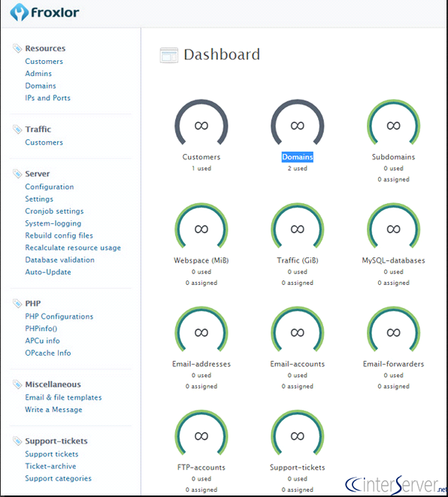Open the Write a Message link
This screenshot has height=497, width=448.
coord(53,410)
